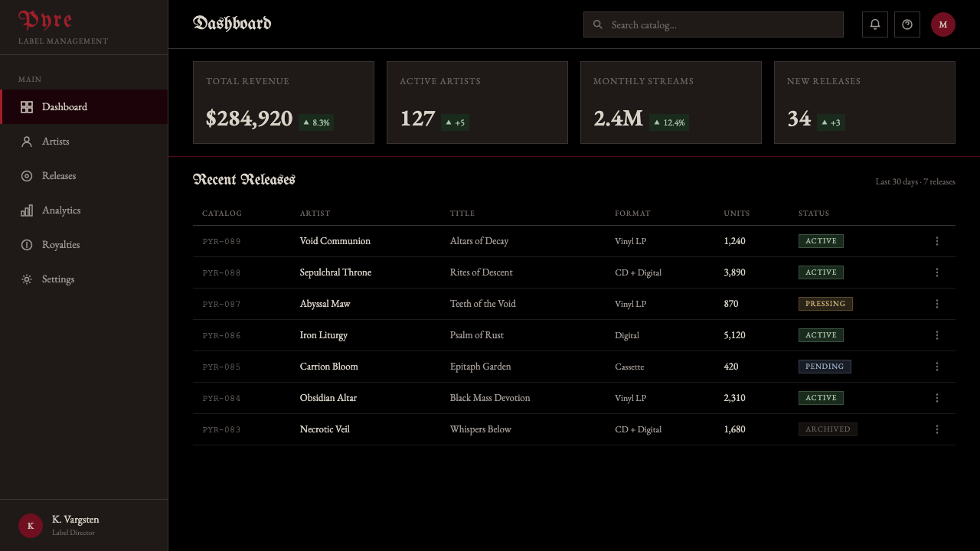The width and height of the screenshot is (980, 551).
Task: Sort by Format column header
Action: point(632,214)
